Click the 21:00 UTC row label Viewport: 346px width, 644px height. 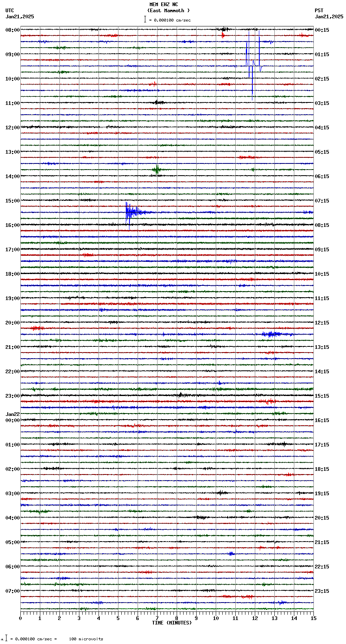[x=13, y=347]
